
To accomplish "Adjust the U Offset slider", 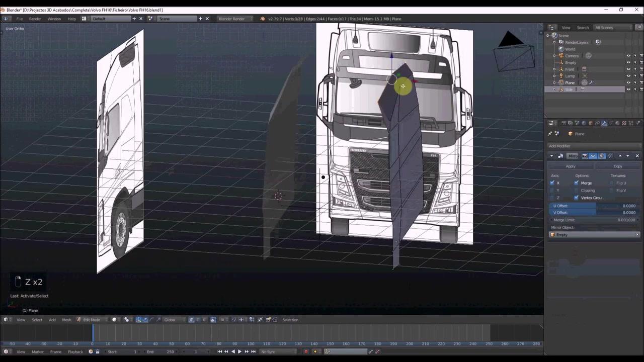I will point(594,206).
